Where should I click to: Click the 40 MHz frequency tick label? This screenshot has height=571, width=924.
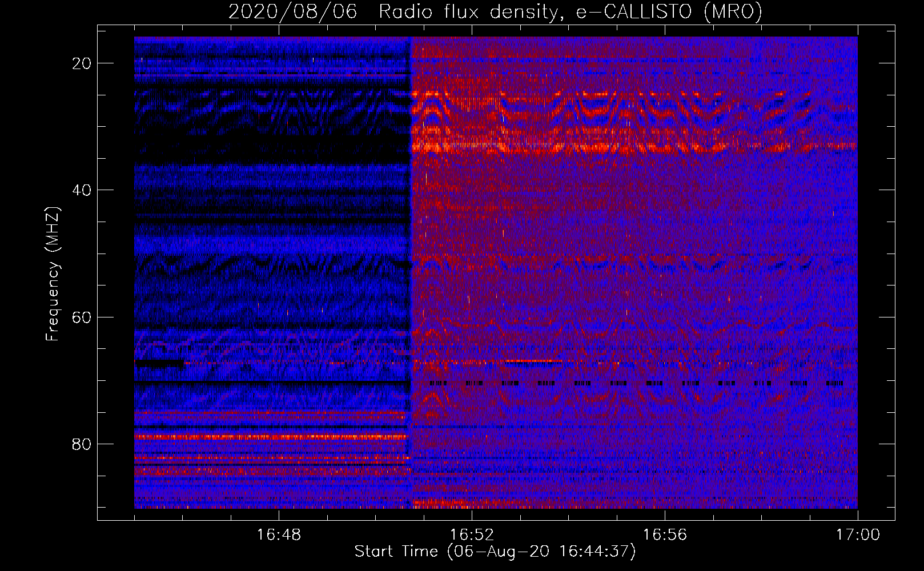coord(82,190)
